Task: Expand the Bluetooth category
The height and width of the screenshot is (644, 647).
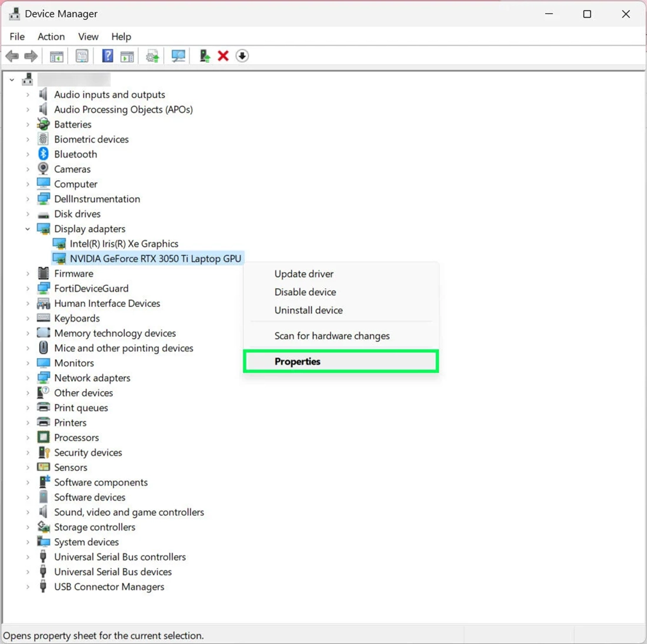Action: coord(28,154)
